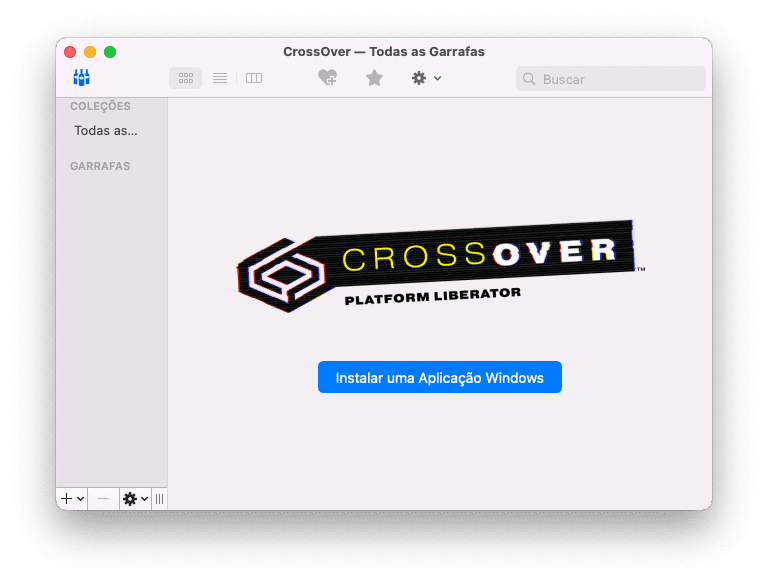768x584 pixels.
Task: Click Instalar uma Aplicação Windows button
Action: coord(440,377)
